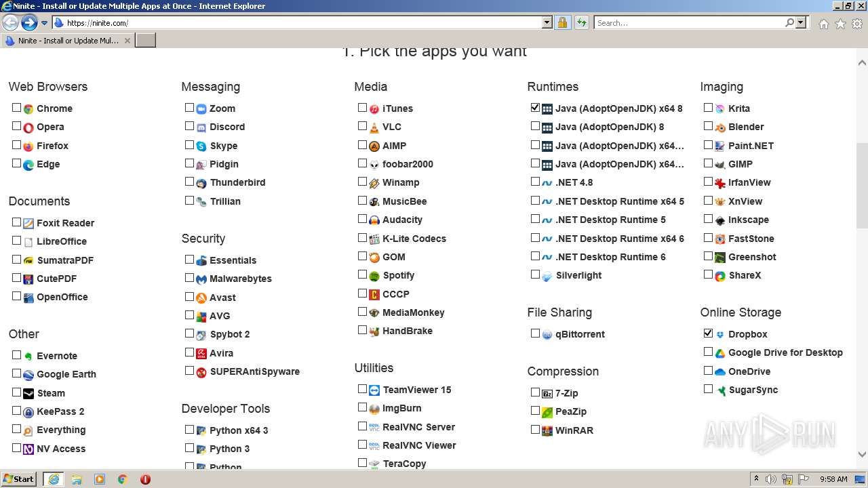Click the OneDrive cloud icon
The width and height of the screenshot is (868, 488).
(x=720, y=372)
